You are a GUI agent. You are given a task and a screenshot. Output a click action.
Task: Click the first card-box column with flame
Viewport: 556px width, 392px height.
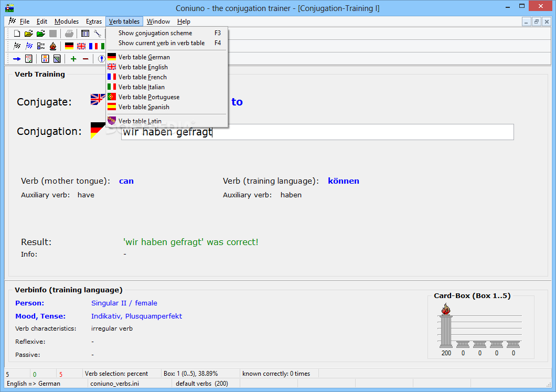(x=446, y=326)
